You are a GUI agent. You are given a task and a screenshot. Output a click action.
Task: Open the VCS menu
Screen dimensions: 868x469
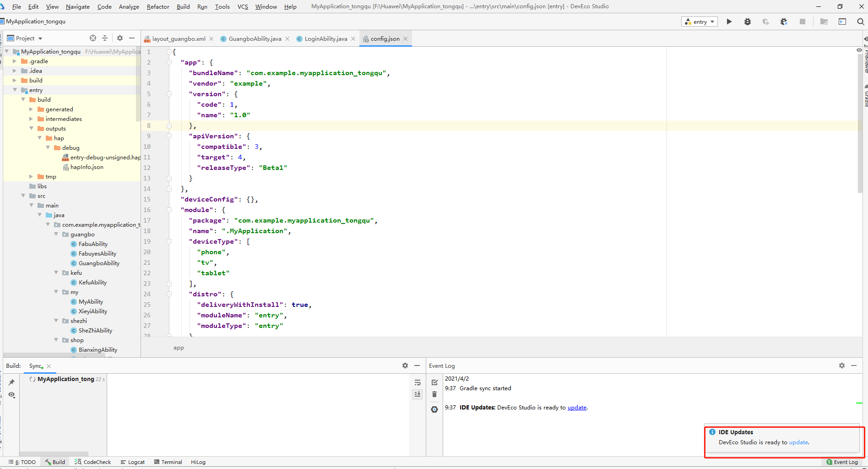tap(243, 6)
